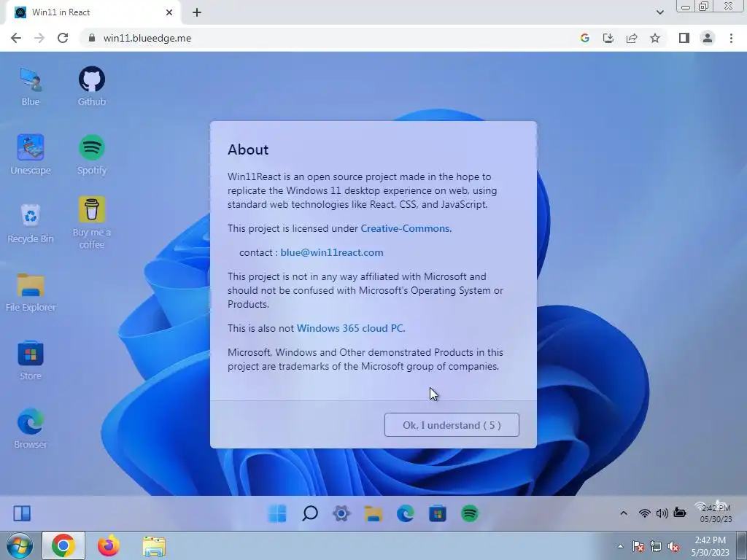Open the Store desktop icon
This screenshot has height=560, width=747.
point(31,360)
